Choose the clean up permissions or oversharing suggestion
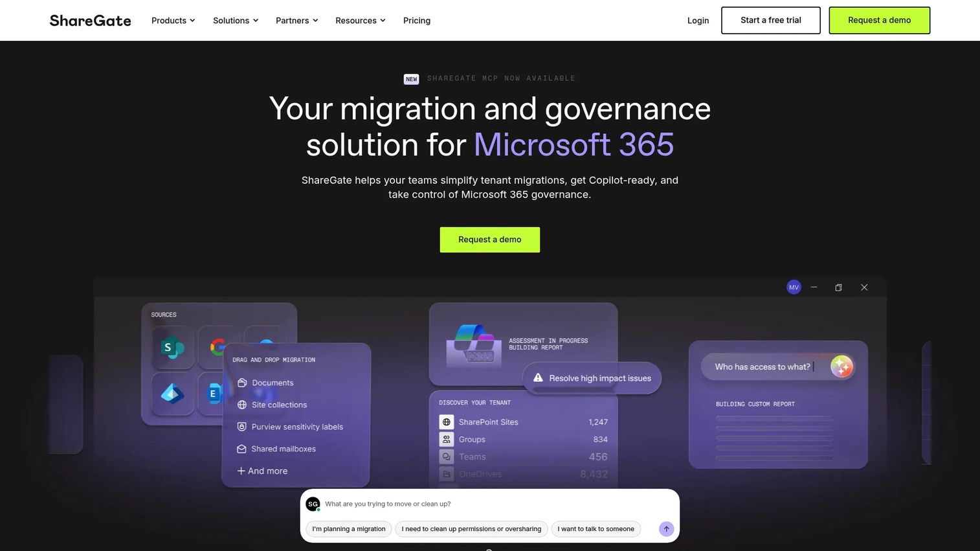980x551 pixels. pos(471,529)
